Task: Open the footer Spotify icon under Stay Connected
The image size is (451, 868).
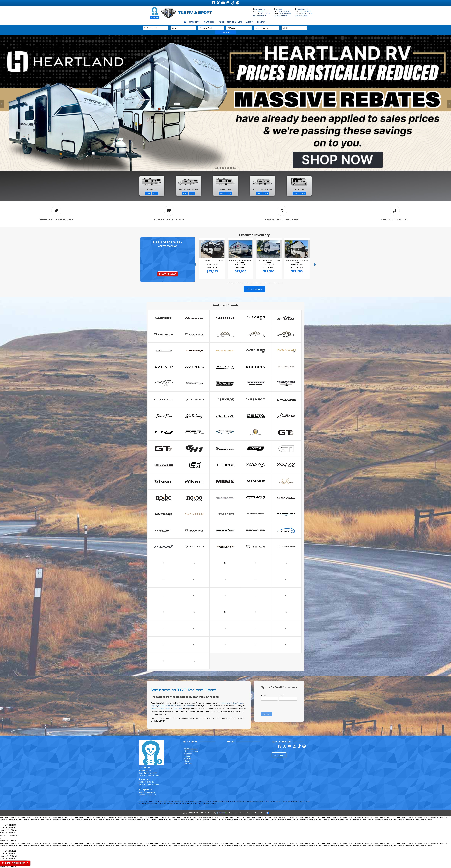Action: pyautogui.click(x=304, y=746)
